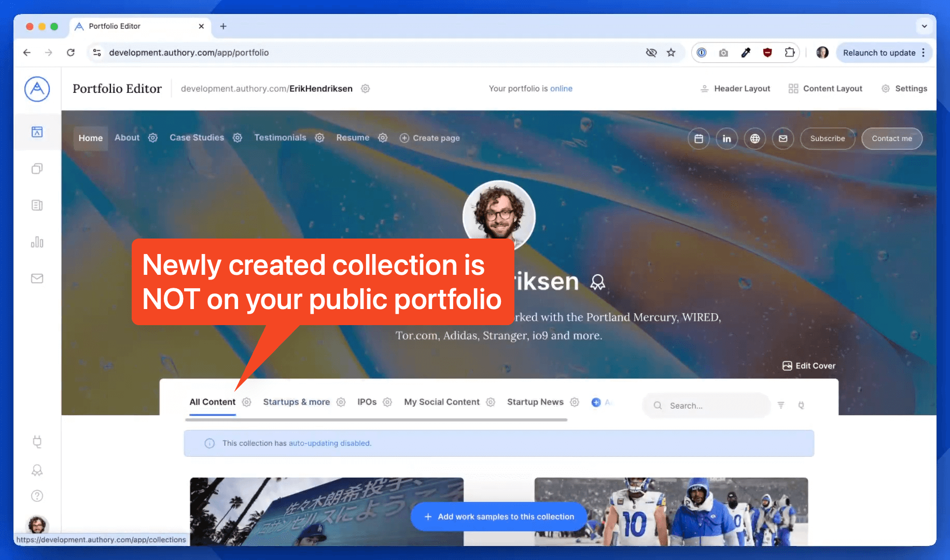Open the website globe icon

pos(755,138)
